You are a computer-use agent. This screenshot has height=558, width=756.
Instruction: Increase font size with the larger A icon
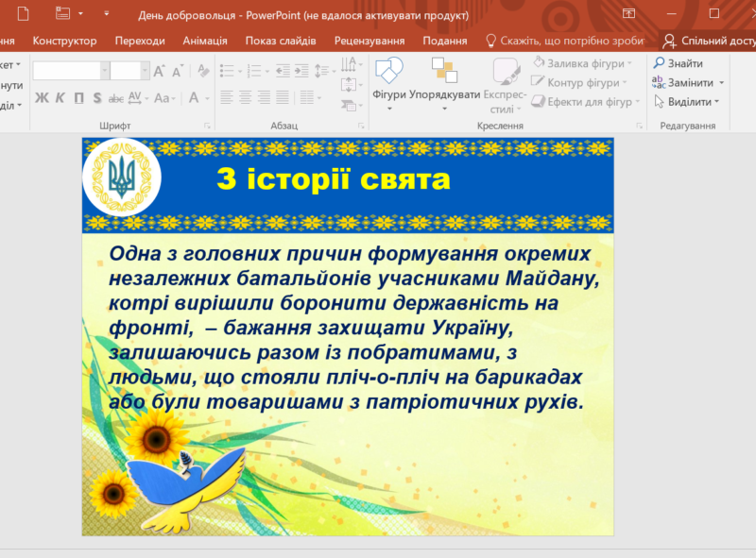coord(159,71)
